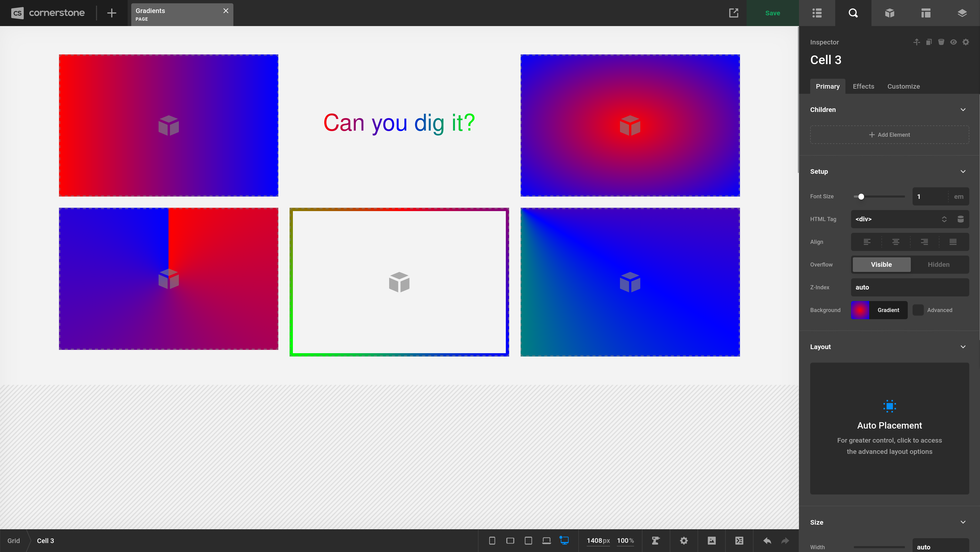The height and width of the screenshot is (552, 980).
Task: Click the Add Element button
Action: (889, 134)
